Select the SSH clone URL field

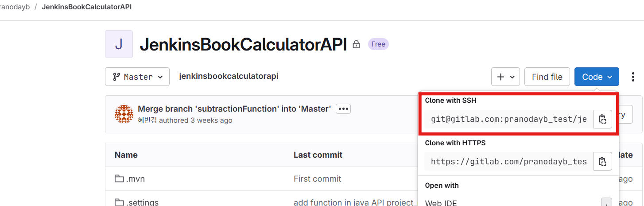(508, 119)
